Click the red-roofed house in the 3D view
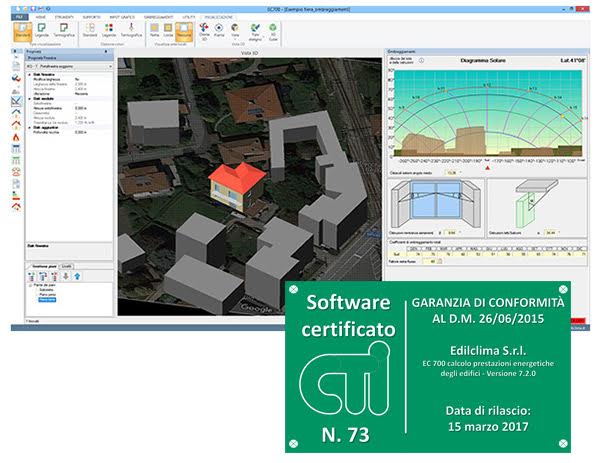Image resolution: width=600 pixels, height=463 pixels. (x=237, y=186)
